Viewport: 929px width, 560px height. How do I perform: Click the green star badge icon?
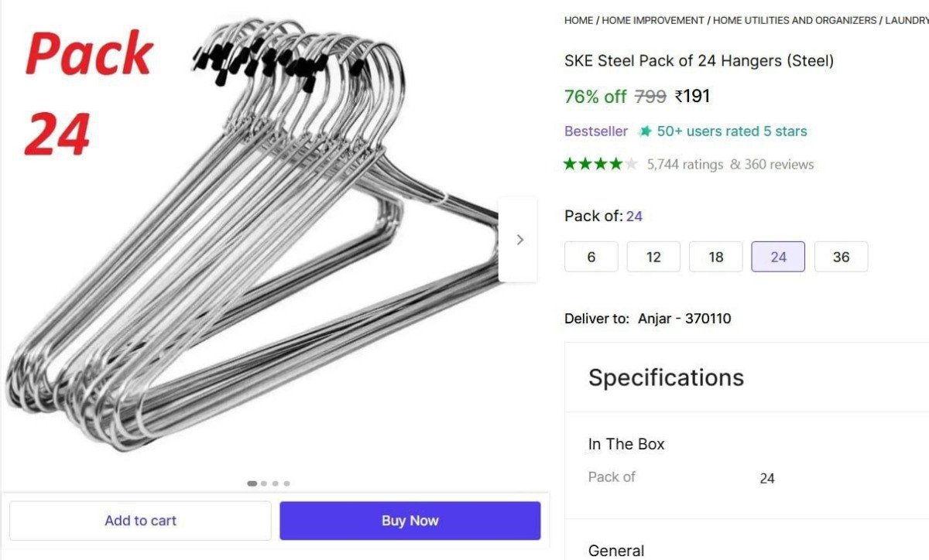coord(645,131)
